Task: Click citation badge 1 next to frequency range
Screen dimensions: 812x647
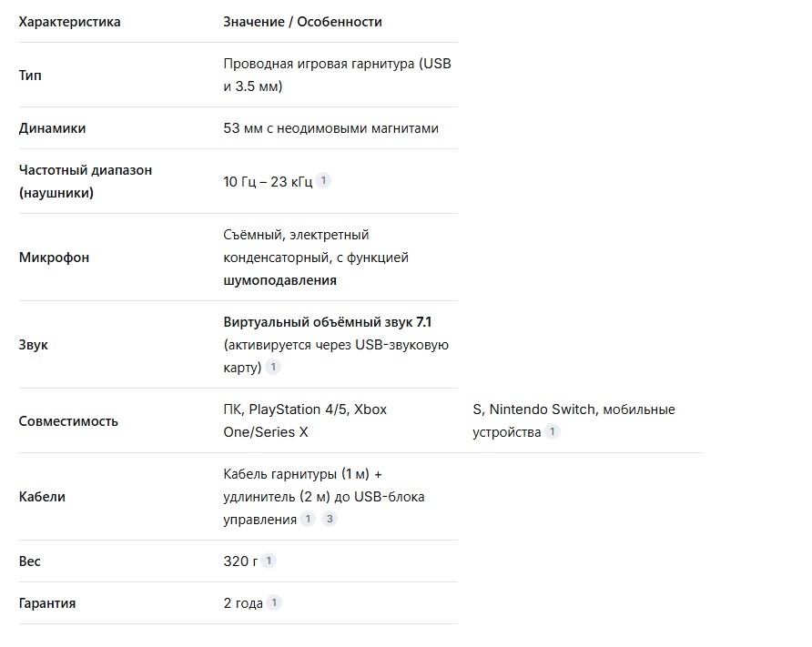Action: click(323, 180)
